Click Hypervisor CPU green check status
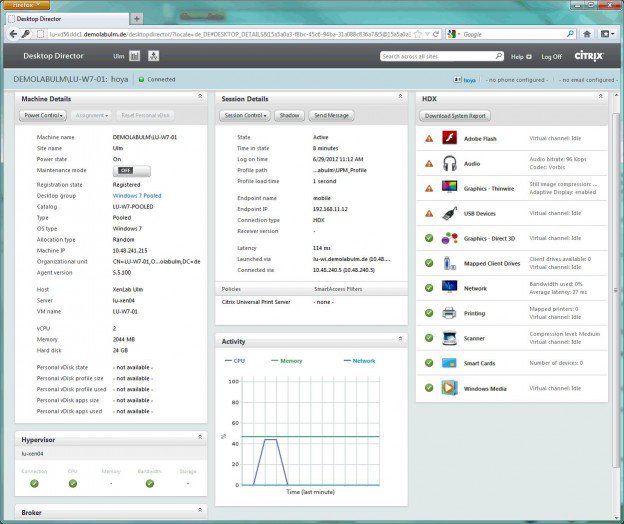Viewport: 624px width, 524px height. coord(73,483)
